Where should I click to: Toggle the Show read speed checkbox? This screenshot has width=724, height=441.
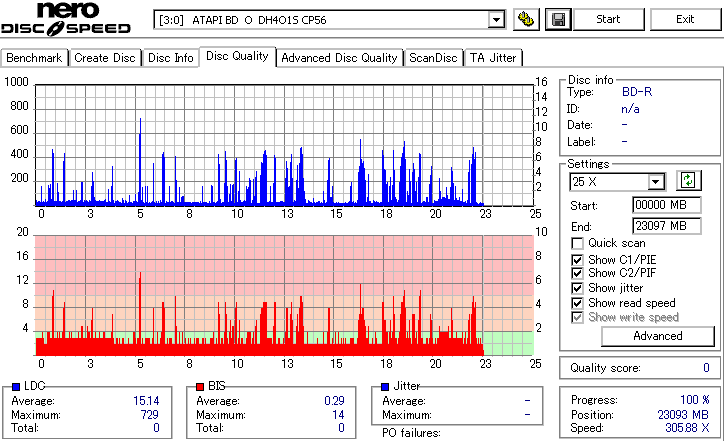pyautogui.click(x=577, y=303)
